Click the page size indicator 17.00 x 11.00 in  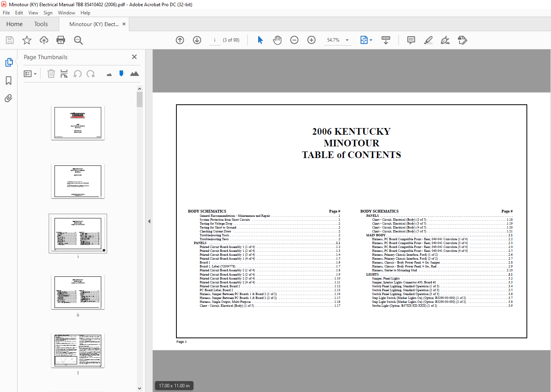(x=174, y=386)
